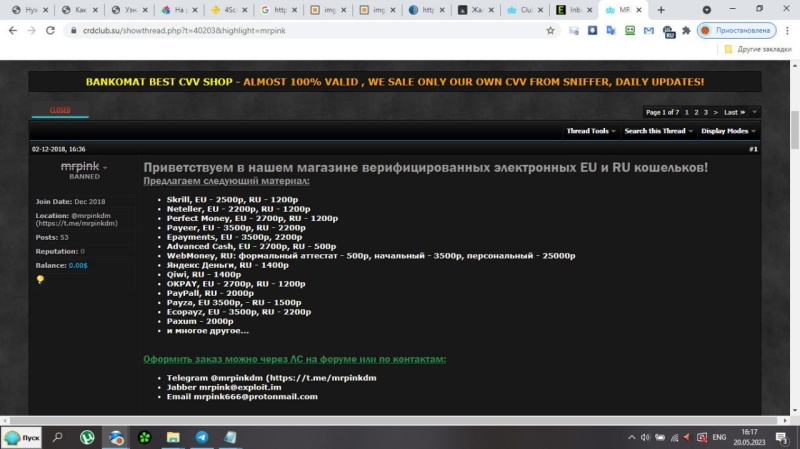Click the next page '>' arrow
This screenshot has width=800, height=449.
(x=715, y=112)
